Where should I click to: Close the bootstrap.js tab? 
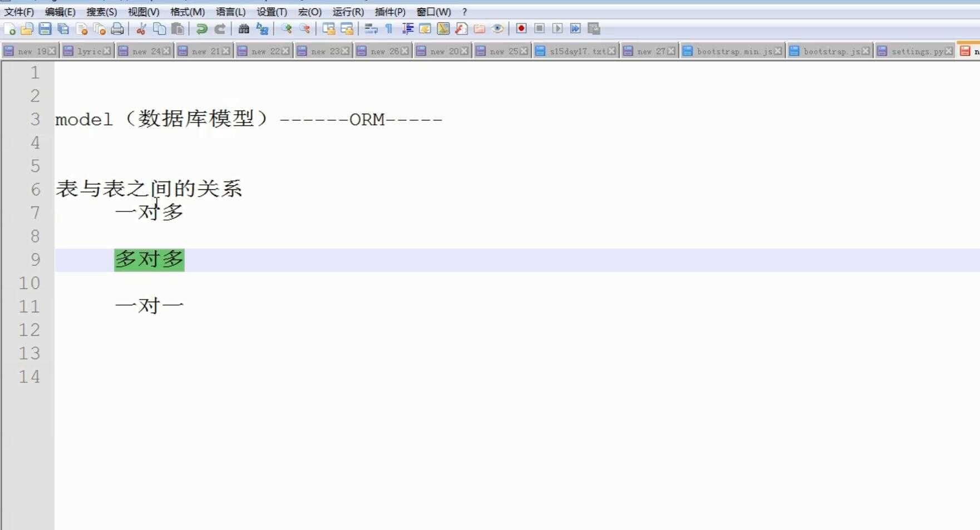coord(865,51)
